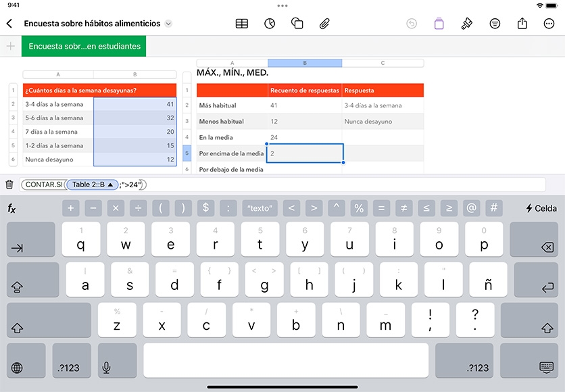Tap the caret exponent key
Viewport: 565px width, 392px height.
pyautogui.click(x=337, y=208)
